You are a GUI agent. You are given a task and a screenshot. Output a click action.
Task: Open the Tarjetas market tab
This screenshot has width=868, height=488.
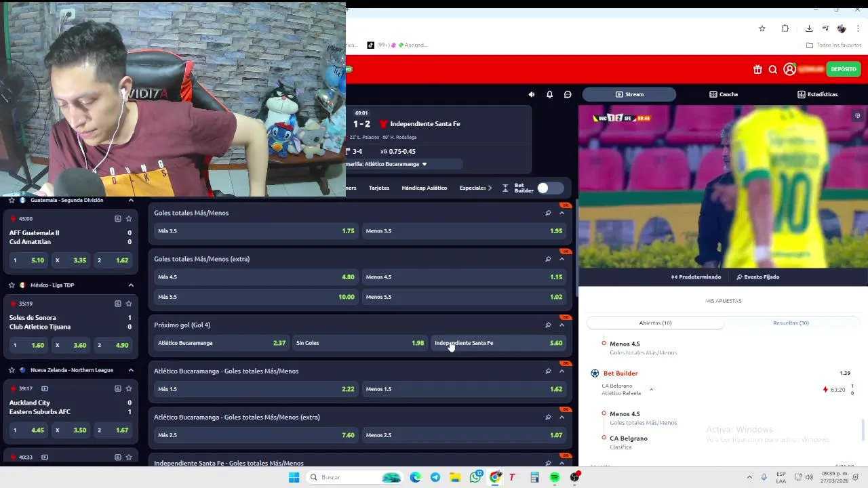(x=379, y=188)
